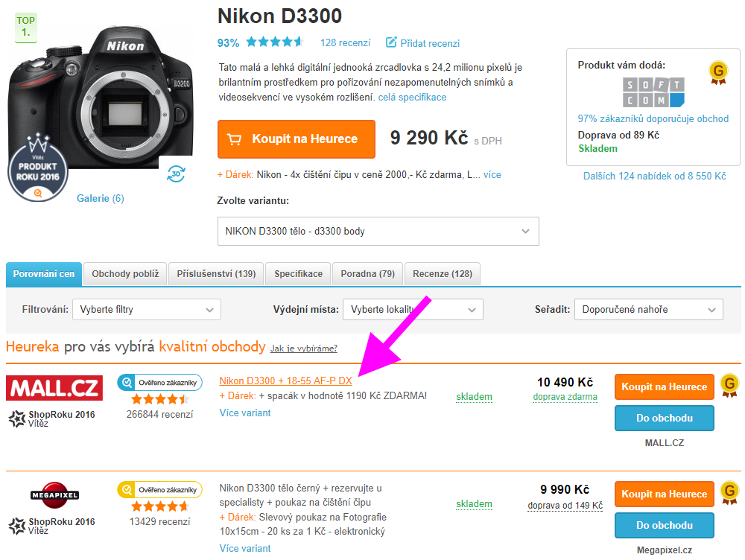Click gold G medal next to MALL.CZ offer

[x=730, y=385]
